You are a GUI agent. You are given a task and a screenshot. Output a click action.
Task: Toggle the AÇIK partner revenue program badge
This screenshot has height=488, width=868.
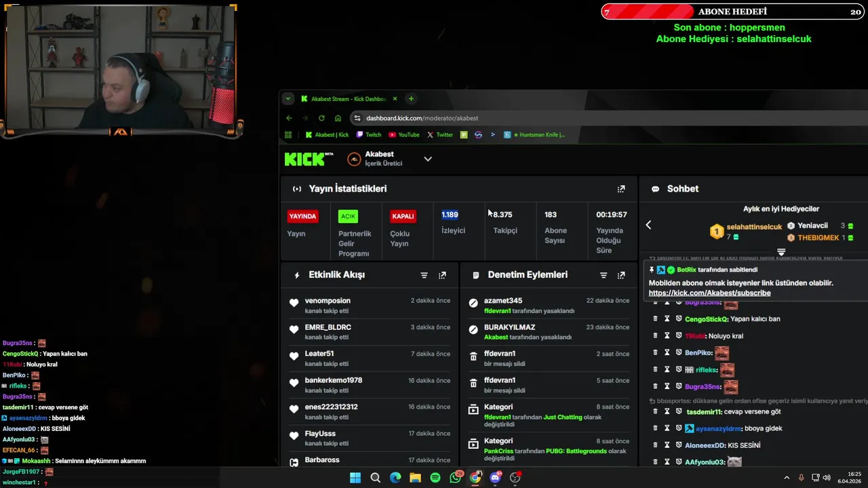(348, 216)
